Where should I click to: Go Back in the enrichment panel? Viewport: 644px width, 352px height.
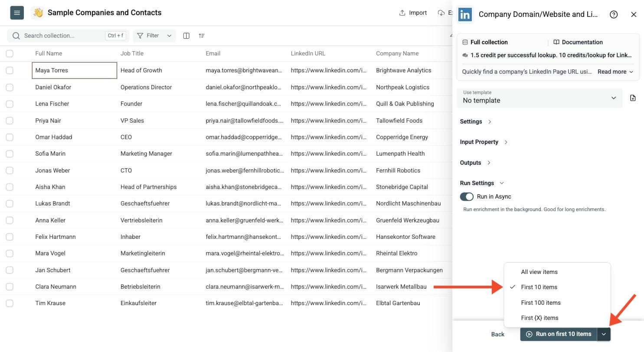[x=498, y=334]
